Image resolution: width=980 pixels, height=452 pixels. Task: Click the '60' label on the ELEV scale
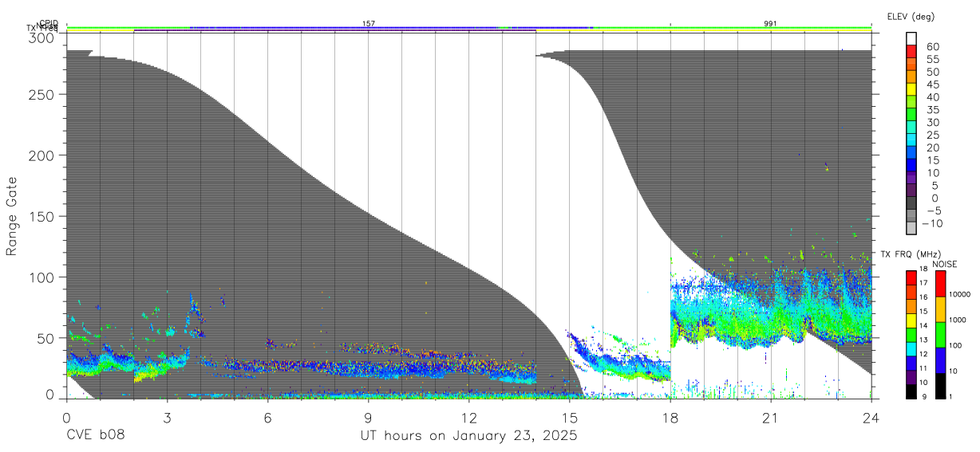(x=932, y=47)
